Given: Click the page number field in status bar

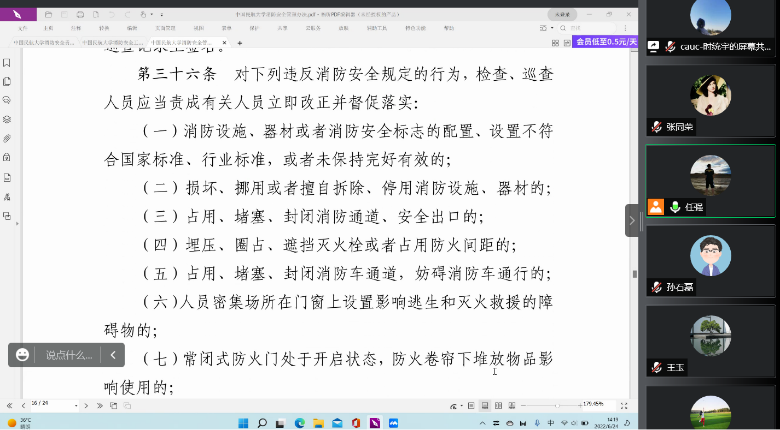Looking at the screenshot, I should coord(40,405).
